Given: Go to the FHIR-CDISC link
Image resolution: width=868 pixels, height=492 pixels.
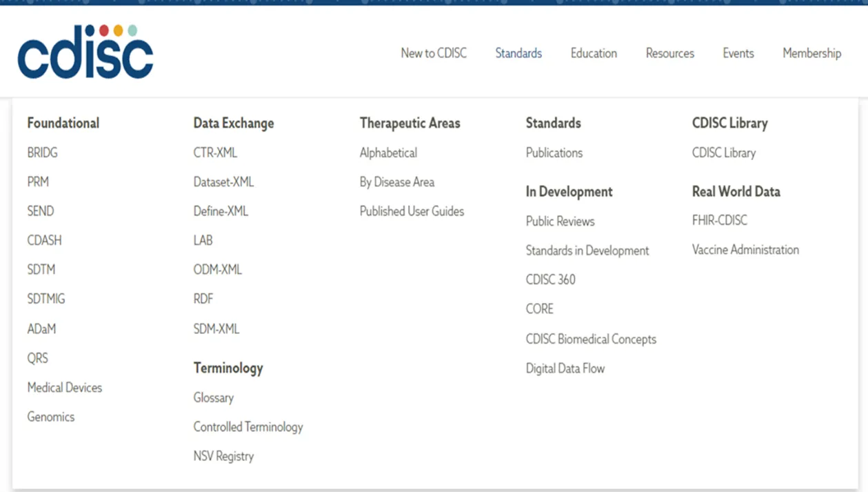Looking at the screenshot, I should [x=720, y=220].
